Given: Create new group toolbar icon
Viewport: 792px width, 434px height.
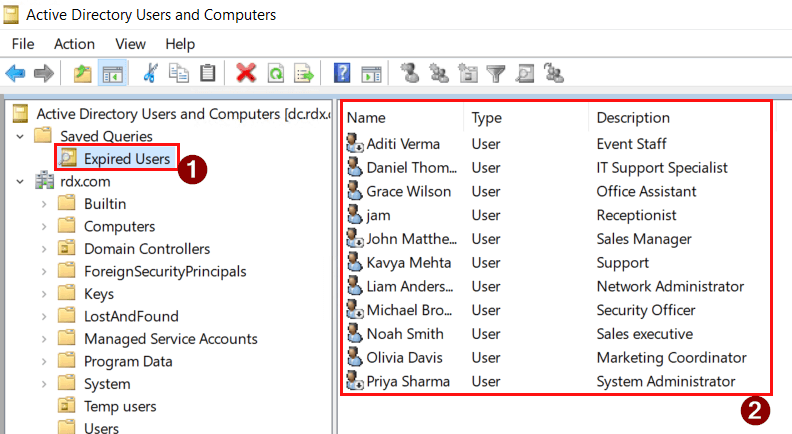Looking at the screenshot, I should (x=439, y=74).
